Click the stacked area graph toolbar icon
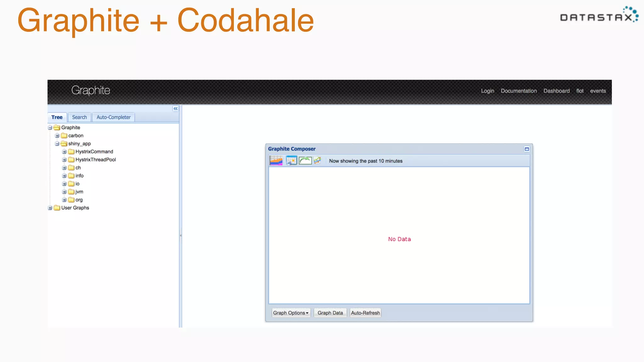This screenshot has height=362, width=644. (x=276, y=161)
